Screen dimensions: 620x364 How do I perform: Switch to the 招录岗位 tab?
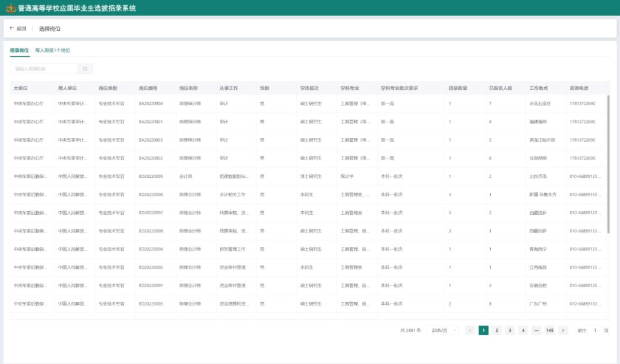tap(19, 51)
